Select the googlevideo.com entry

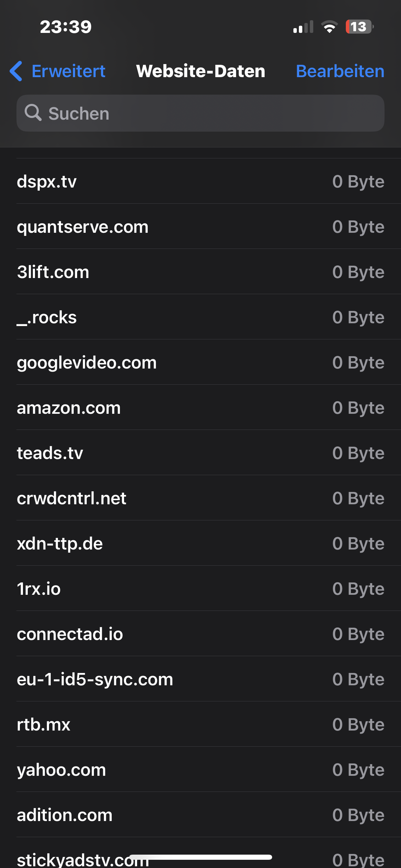200,362
